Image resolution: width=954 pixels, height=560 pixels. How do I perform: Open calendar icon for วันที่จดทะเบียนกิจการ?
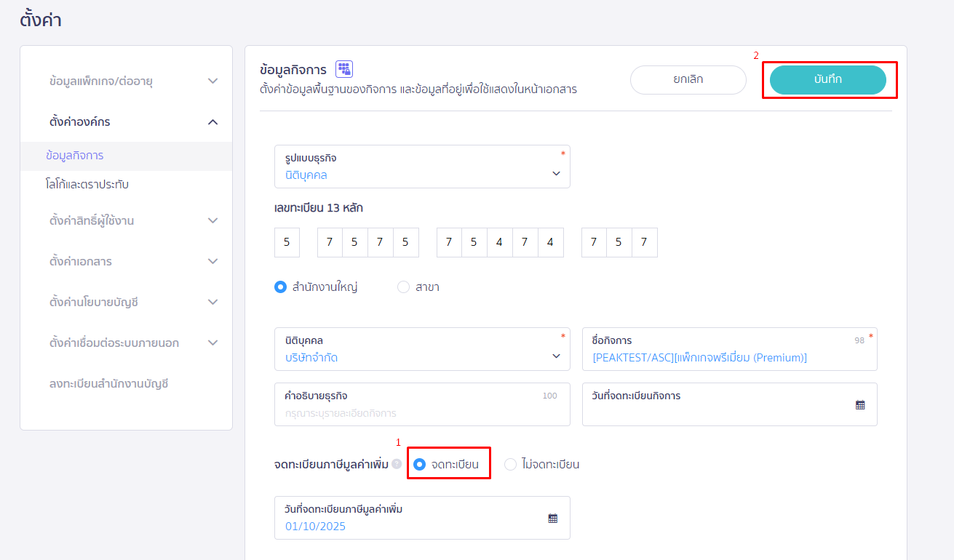click(860, 405)
